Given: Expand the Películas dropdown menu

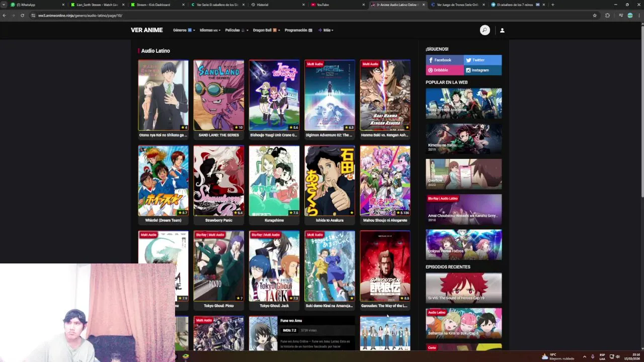Looking at the screenshot, I should [x=236, y=30].
